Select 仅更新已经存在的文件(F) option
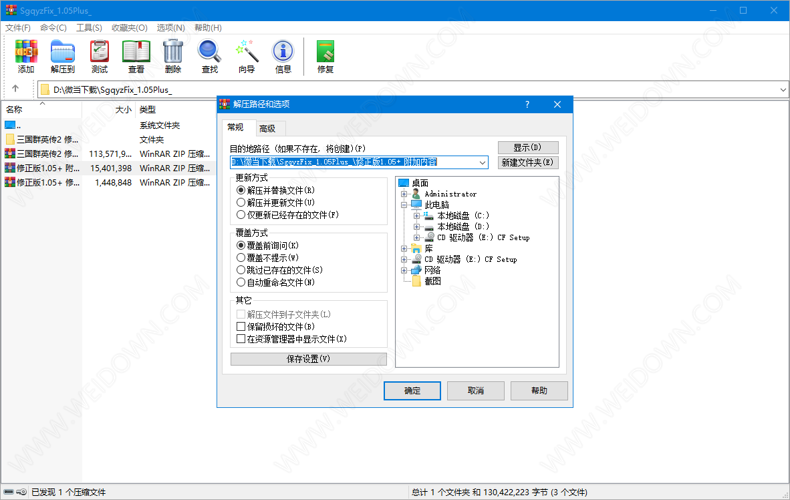 pos(288,215)
